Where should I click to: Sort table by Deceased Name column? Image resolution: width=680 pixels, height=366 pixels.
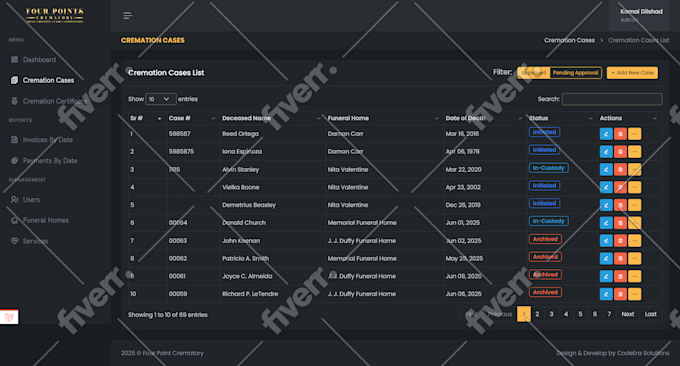272,118
